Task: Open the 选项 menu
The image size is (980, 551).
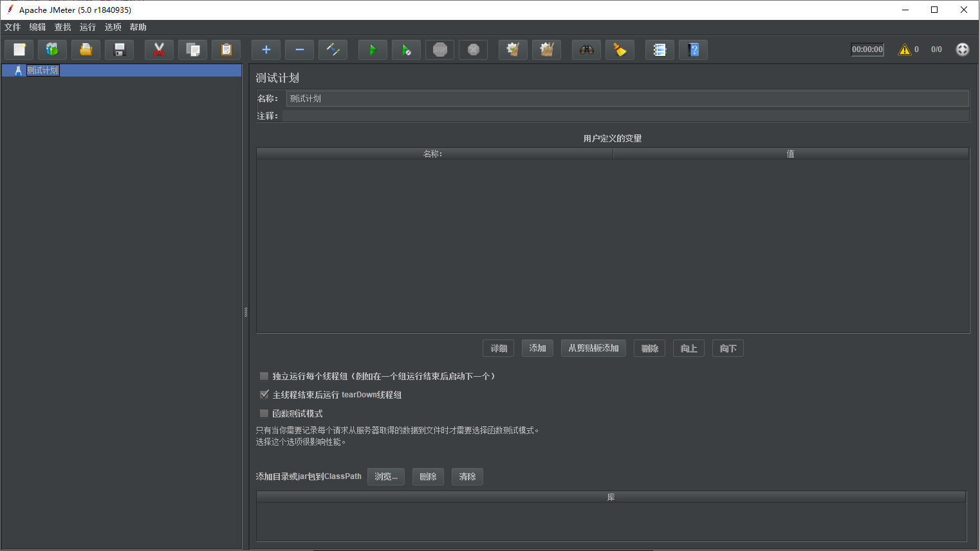Action: pyautogui.click(x=113, y=27)
